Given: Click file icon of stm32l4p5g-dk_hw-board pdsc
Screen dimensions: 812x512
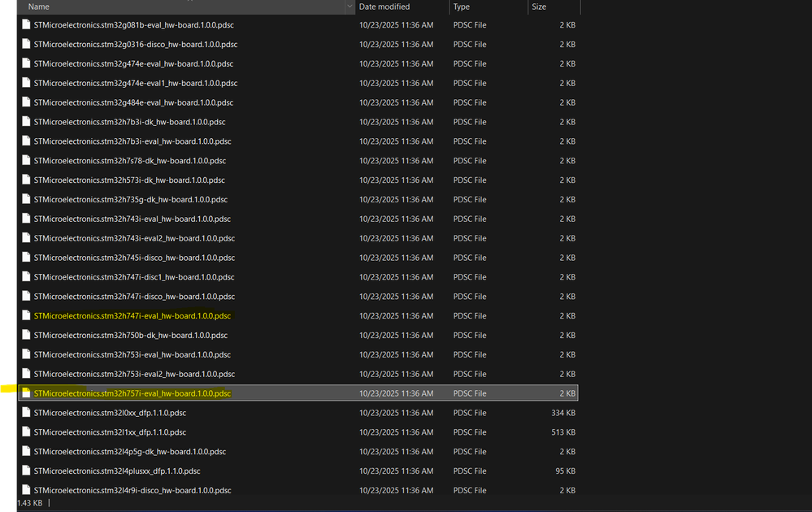Looking at the screenshot, I should pos(26,451).
